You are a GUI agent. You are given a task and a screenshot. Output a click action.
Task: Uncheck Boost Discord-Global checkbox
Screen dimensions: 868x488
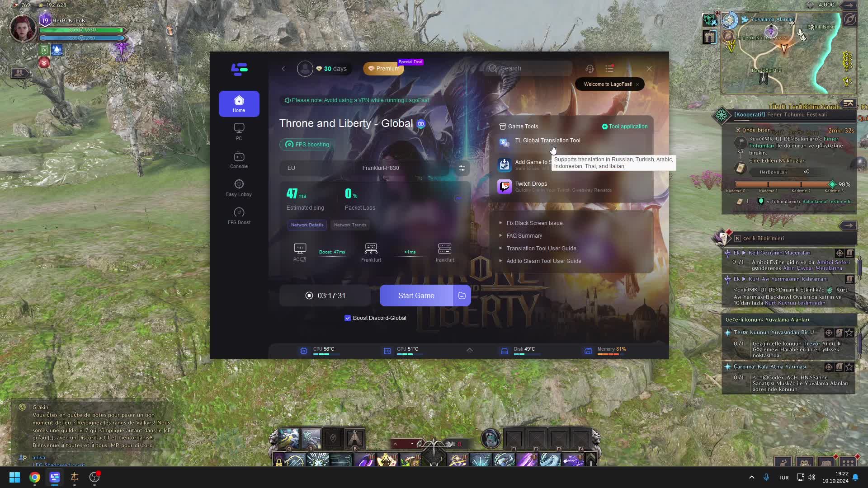(348, 318)
